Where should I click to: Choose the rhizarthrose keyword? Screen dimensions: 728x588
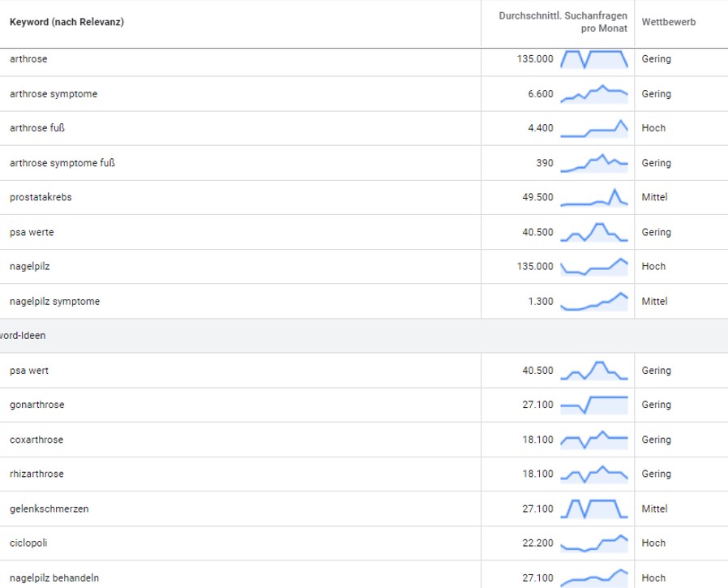pyautogui.click(x=36, y=474)
